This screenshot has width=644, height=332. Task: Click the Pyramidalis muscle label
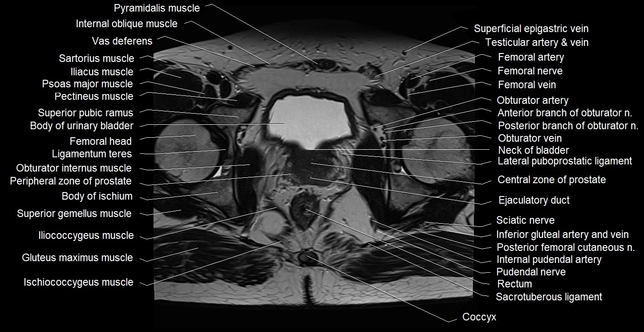(x=157, y=8)
